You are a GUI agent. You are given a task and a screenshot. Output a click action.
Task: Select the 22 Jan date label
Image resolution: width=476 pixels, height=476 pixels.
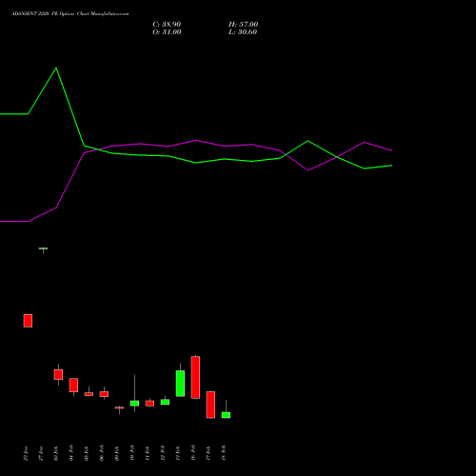pyautogui.click(x=26, y=453)
